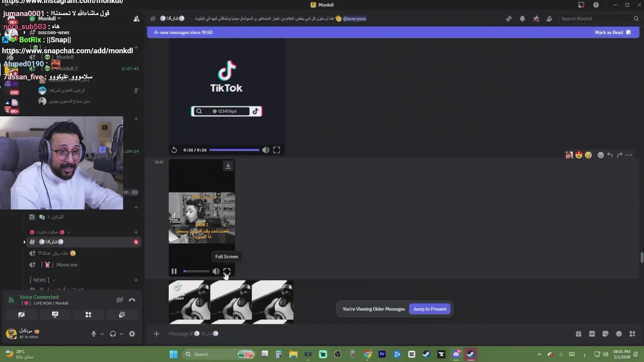The image size is (644, 362).
Task: Open Google Chrome from taskbar
Action: click(x=368, y=354)
